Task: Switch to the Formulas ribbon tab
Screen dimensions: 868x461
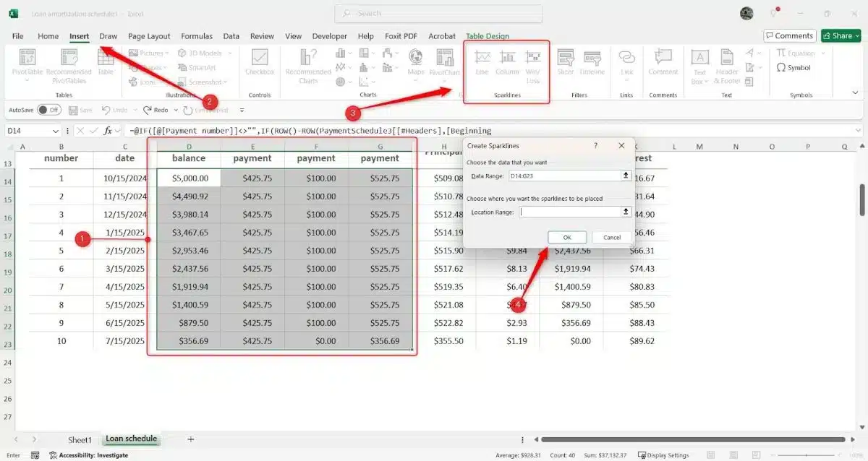Action: point(196,36)
